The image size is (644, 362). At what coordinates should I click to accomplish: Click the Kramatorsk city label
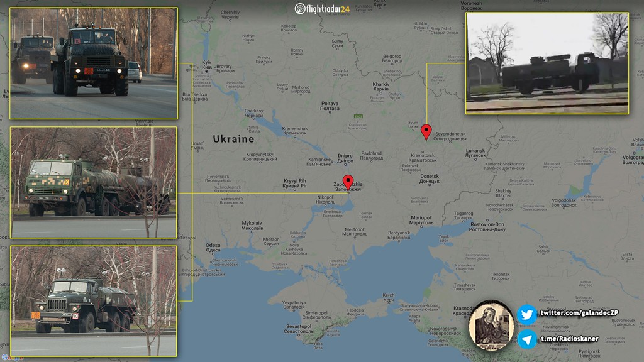[x=423, y=158]
